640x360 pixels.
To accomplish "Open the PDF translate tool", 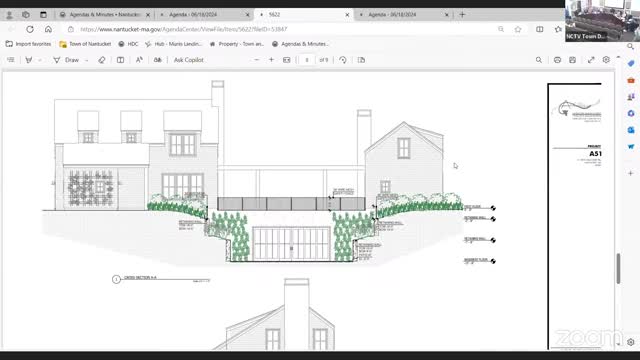I will click(158, 60).
